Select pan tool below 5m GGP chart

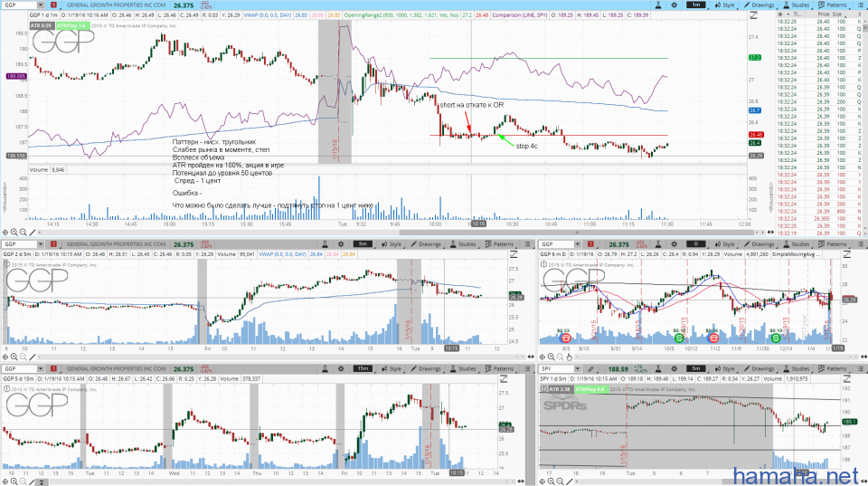(5, 357)
